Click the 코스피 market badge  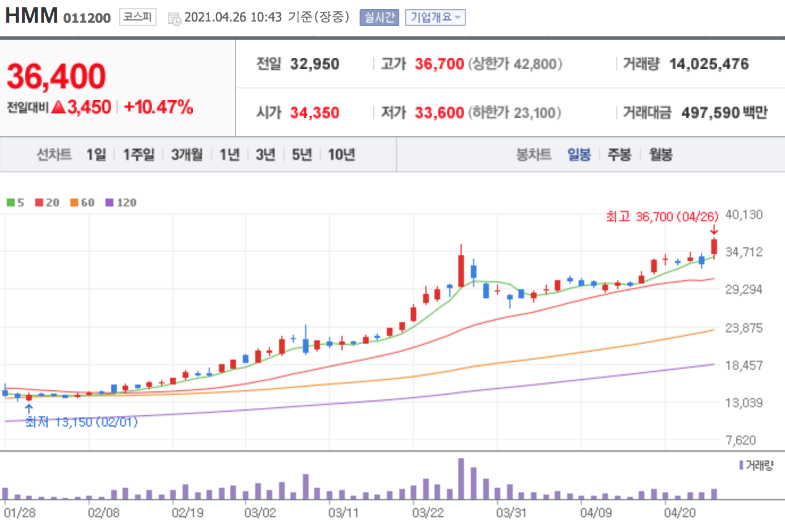click(137, 17)
